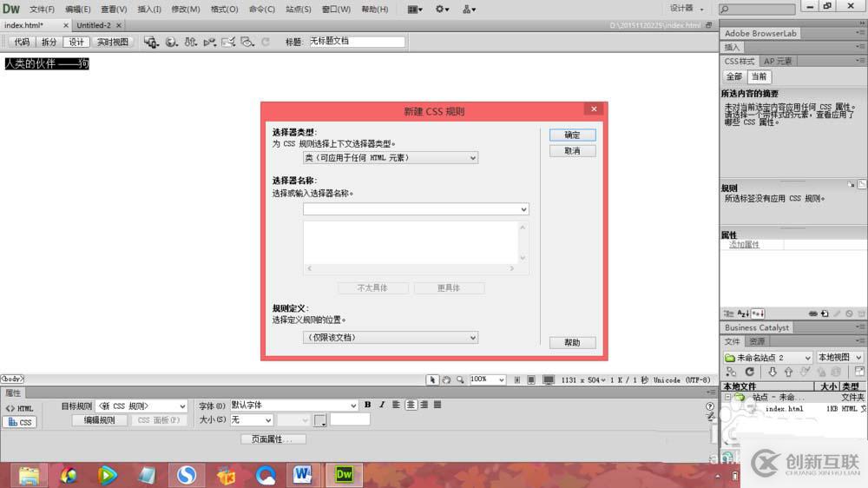Click Page Properties (页面属性) button
Image resolution: width=868 pixels, height=488 pixels.
tap(273, 439)
